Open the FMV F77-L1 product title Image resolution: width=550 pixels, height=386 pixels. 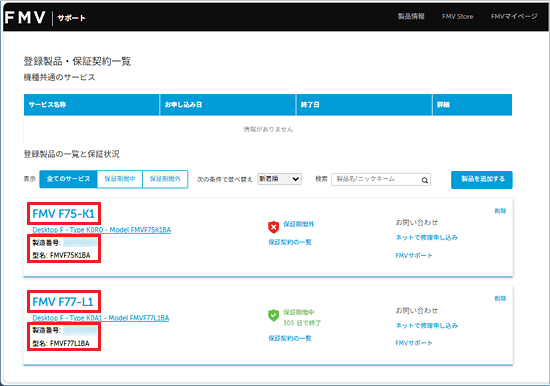pos(63,302)
